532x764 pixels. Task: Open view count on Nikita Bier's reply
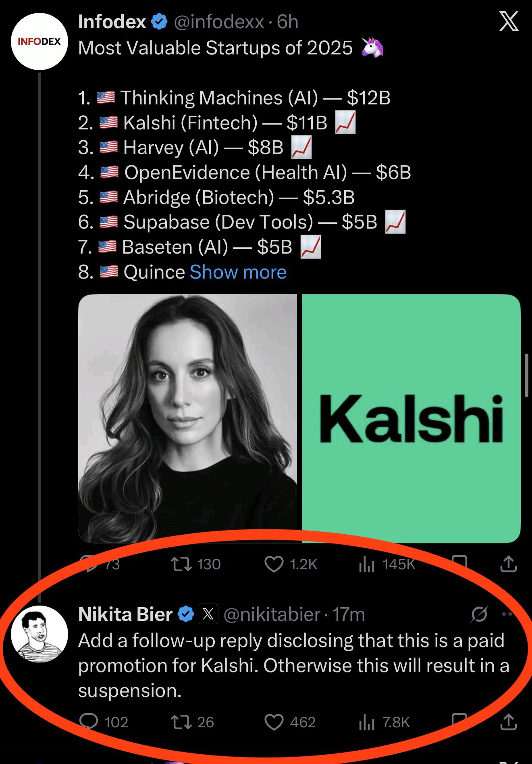pyautogui.click(x=367, y=722)
